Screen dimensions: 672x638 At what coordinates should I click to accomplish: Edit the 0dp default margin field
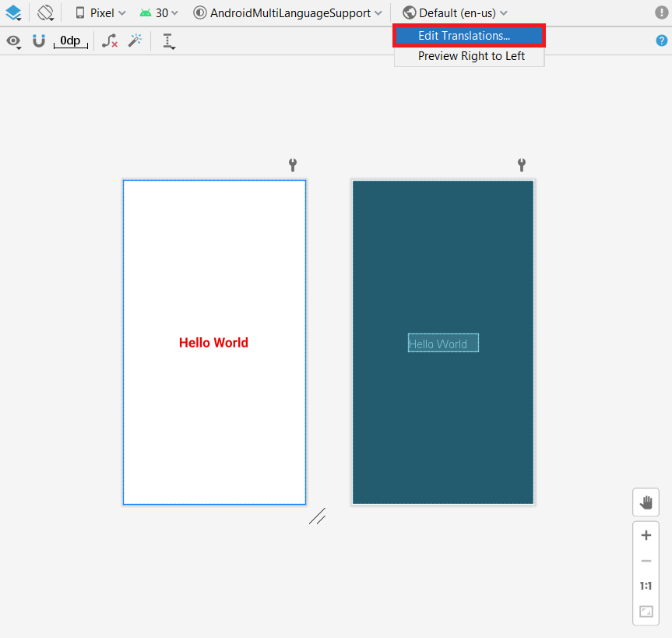(71, 41)
